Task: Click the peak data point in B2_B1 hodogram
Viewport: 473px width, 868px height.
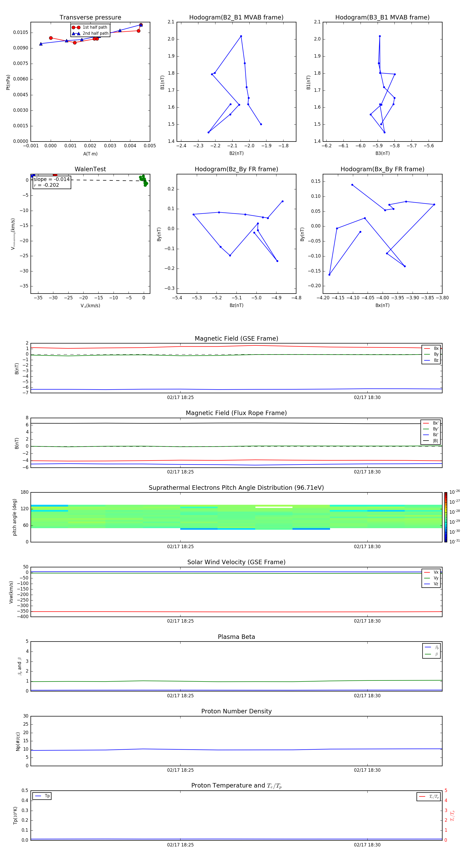Action: pos(241,36)
